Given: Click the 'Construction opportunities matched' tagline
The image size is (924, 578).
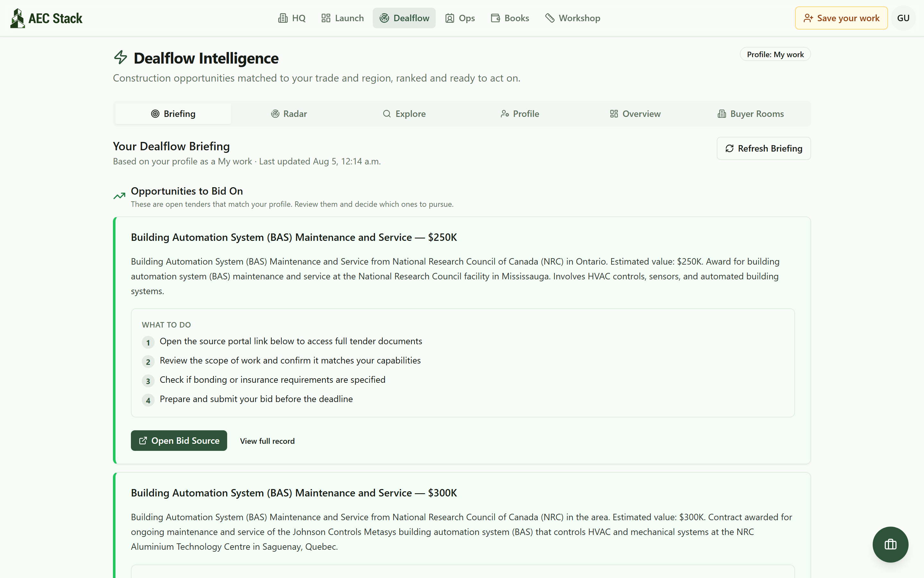Looking at the screenshot, I should pos(317,78).
